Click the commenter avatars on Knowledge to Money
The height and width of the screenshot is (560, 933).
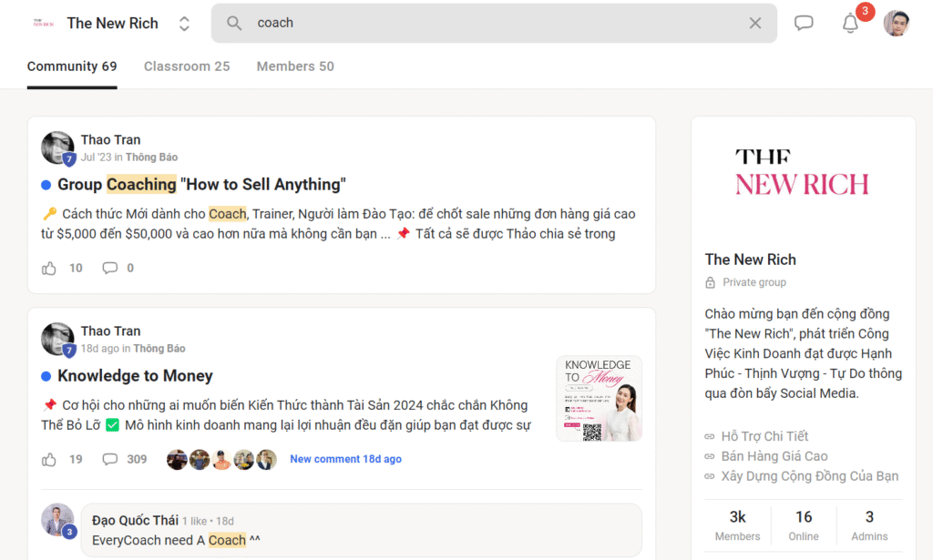point(221,460)
